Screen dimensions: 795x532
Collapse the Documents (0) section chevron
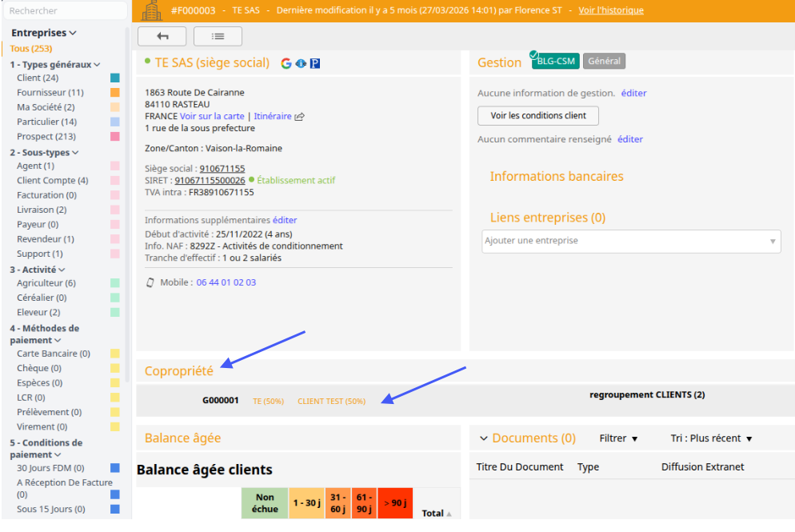click(x=484, y=438)
